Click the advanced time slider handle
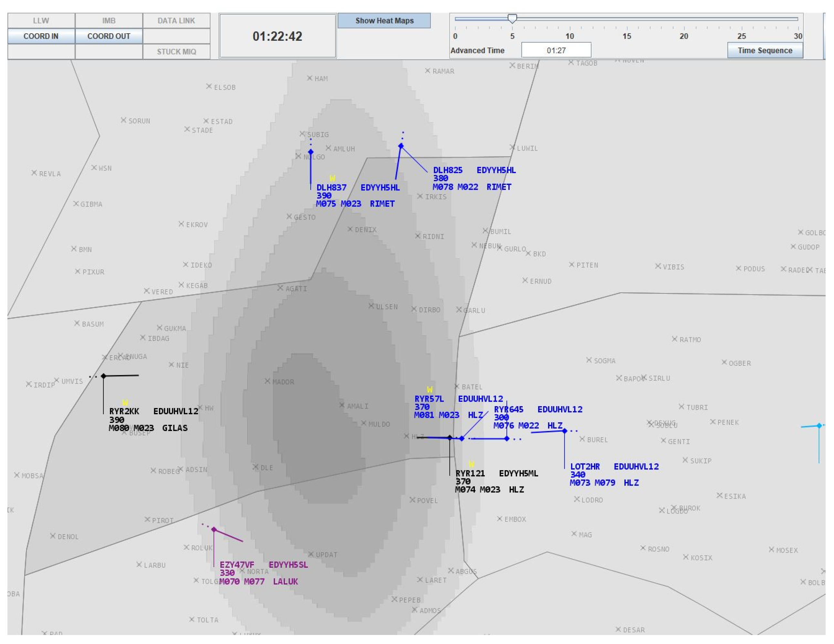Viewport: 834px width, 644px height. coord(512,18)
